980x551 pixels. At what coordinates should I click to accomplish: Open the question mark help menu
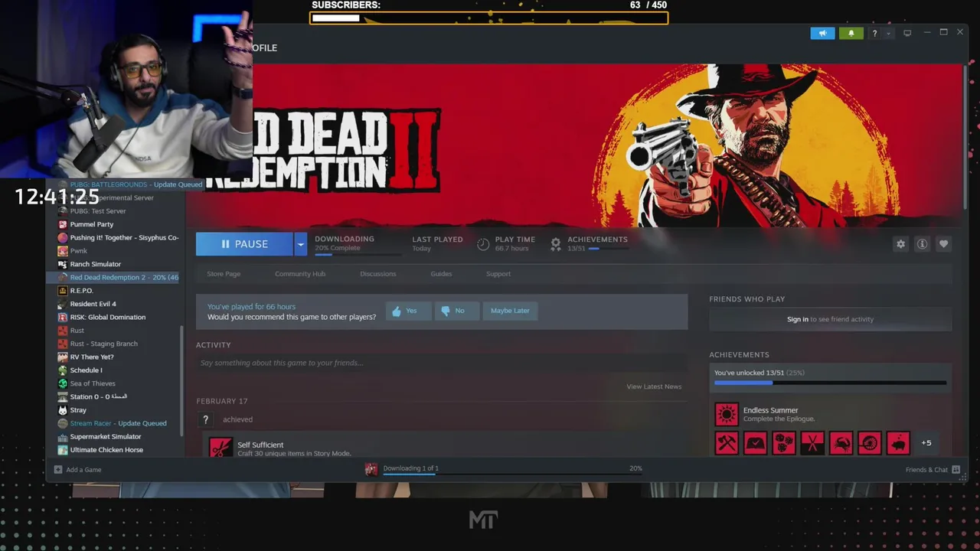tap(874, 34)
